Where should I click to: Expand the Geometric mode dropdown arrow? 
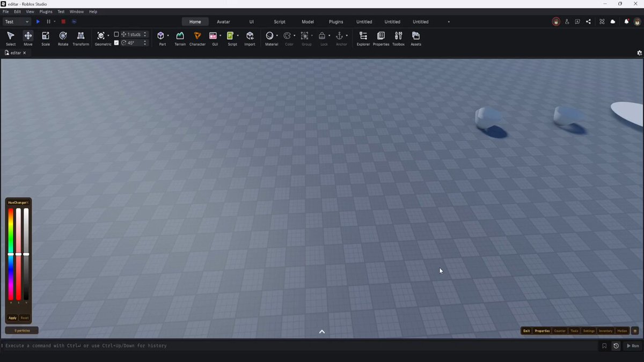pos(108,36)
